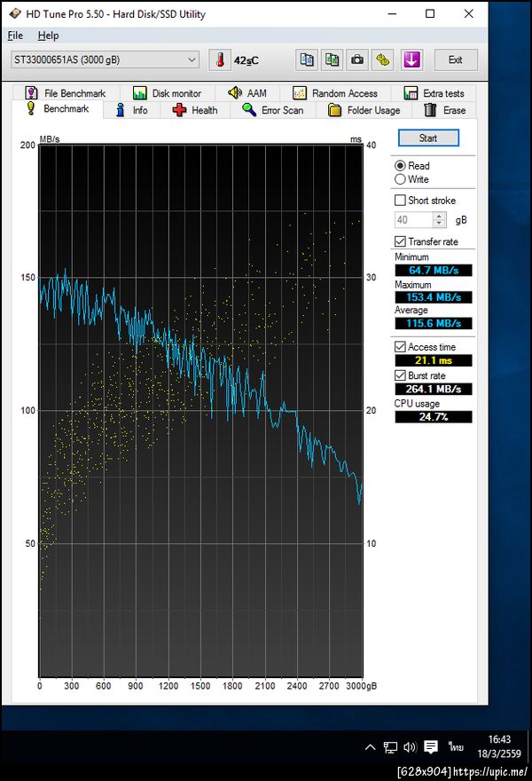Click the 21.1 ms access time value

click(x=434, y=360)
